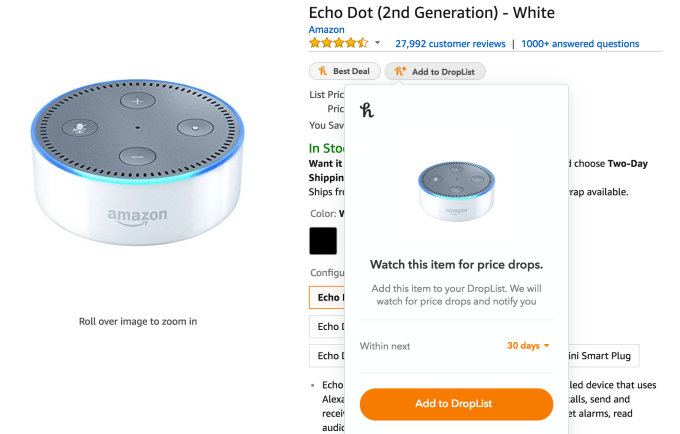
Task: Click the star rating icons
Action: 338,43
